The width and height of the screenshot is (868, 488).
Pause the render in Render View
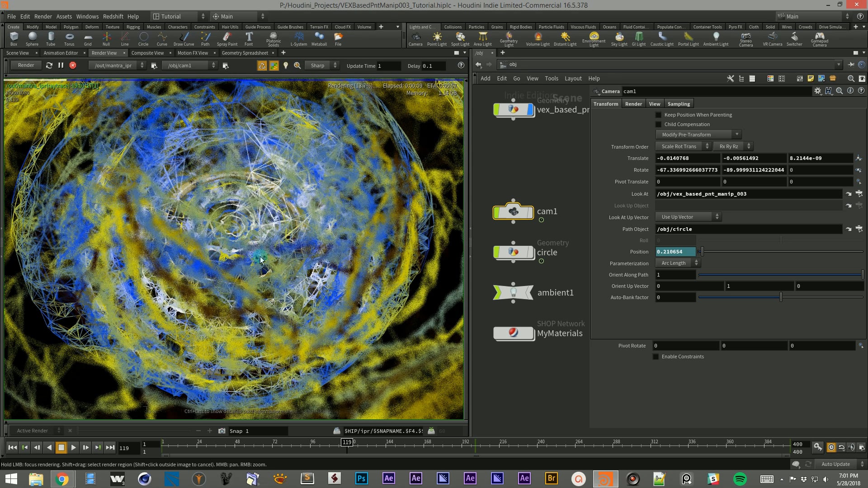pyautogui.click(x=61, y=66)
